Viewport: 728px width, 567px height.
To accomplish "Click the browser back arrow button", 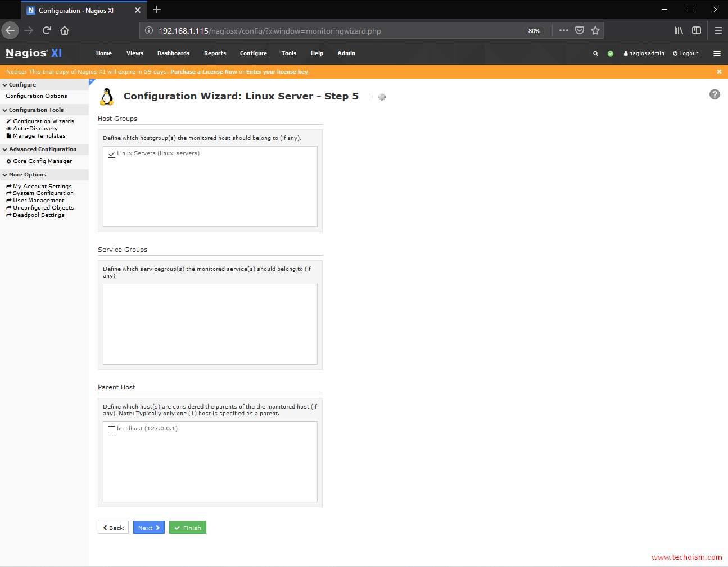I will 10,30.
